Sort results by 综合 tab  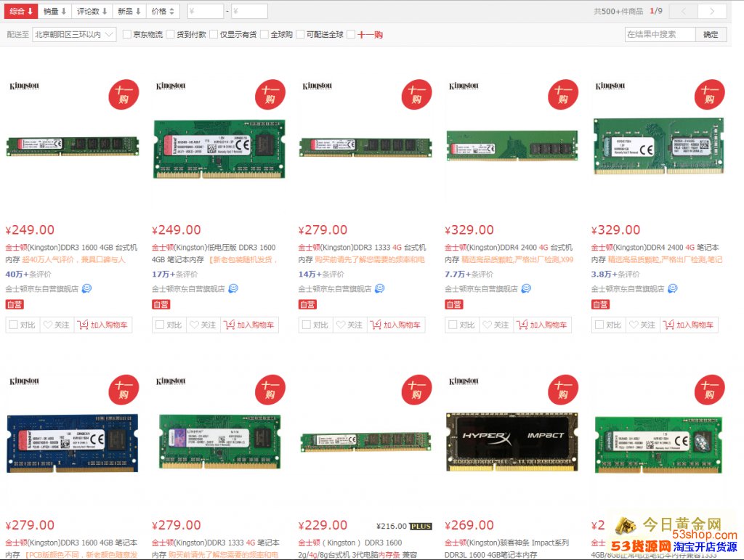tap(21, 12)
